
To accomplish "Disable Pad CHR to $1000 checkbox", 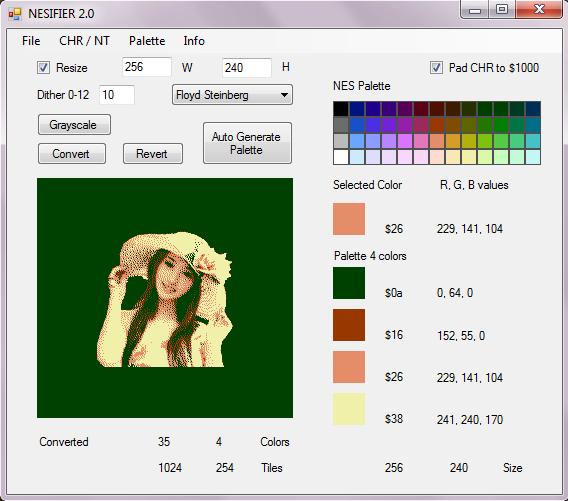I will coord(436,68).
